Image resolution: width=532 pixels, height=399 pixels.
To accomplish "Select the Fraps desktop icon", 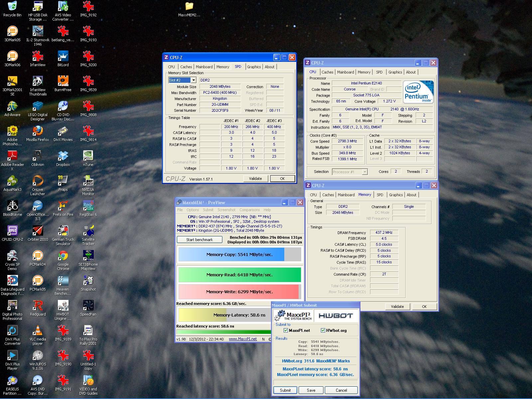I will click(63, 184).
